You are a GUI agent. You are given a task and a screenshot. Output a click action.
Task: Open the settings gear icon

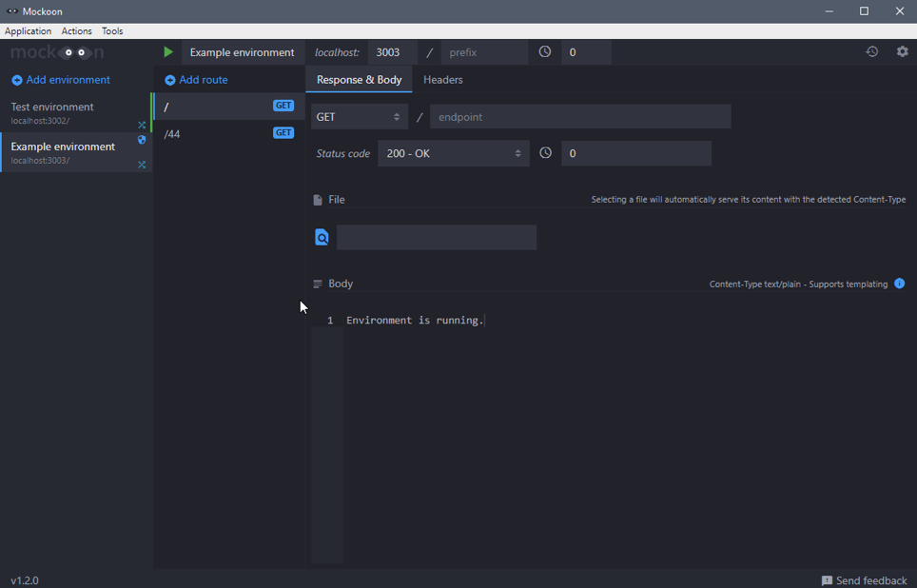(903, 51)
